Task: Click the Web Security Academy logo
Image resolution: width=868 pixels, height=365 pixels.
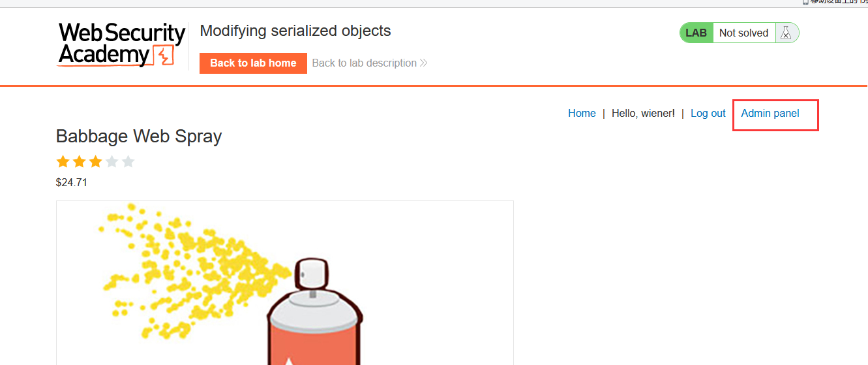Action: click(x=121, y=44)
